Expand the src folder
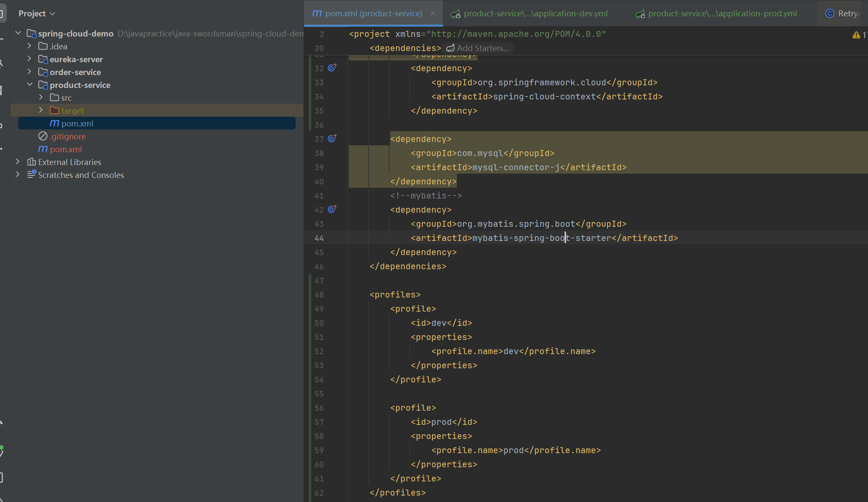Viewport: 868px width, 502px height. pyautogui.click(x=41, y=97)
